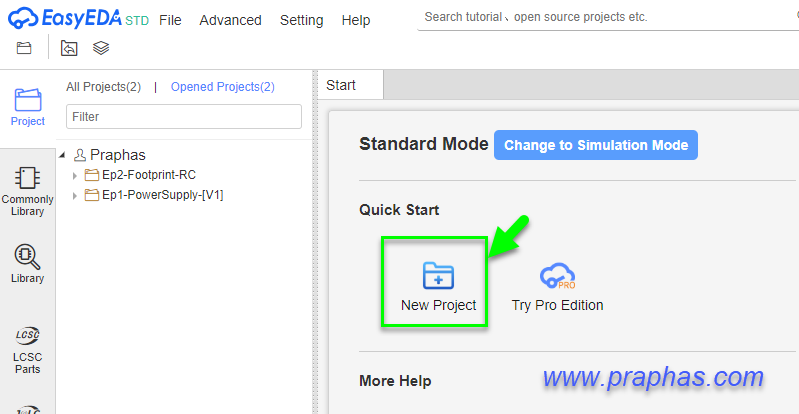The image size is (799, 414).
Task: Click the back-arrow document toolbar icon
Action: [x=69, y=48]
